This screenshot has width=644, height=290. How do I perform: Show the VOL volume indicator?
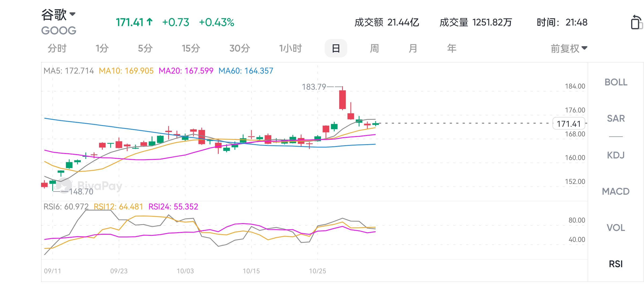[x=616, y=228]
